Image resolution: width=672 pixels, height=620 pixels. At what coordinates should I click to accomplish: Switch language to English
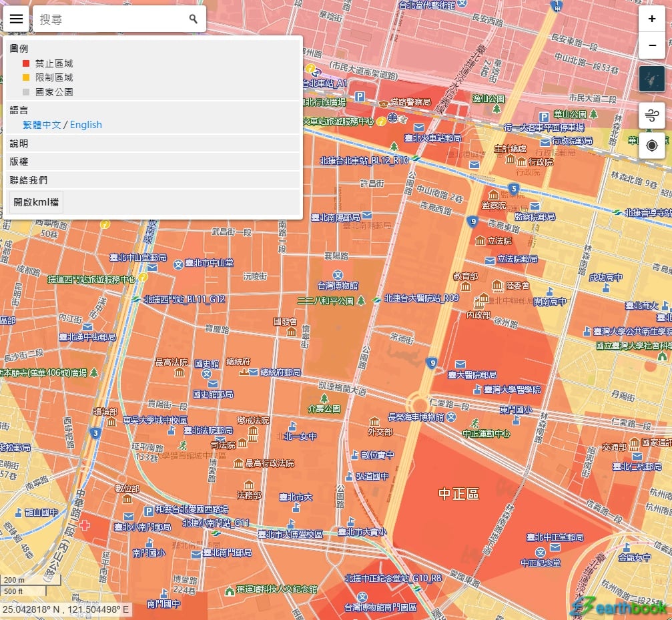point(86,125)
